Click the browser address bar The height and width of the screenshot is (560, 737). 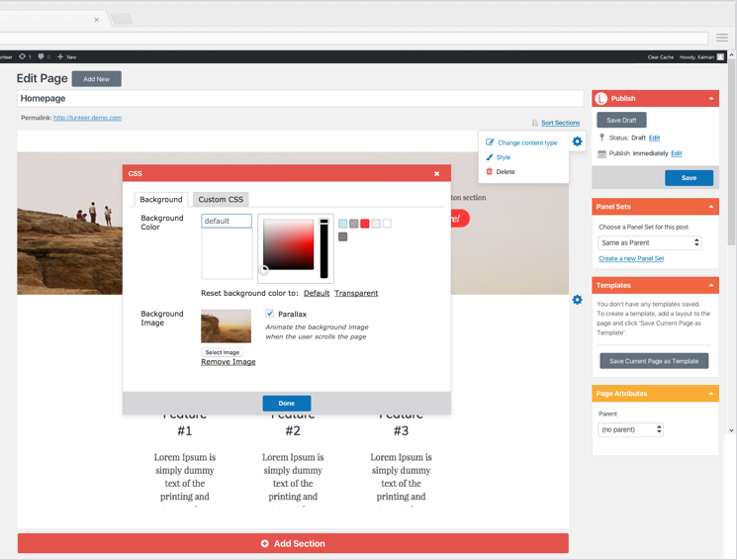352,38
